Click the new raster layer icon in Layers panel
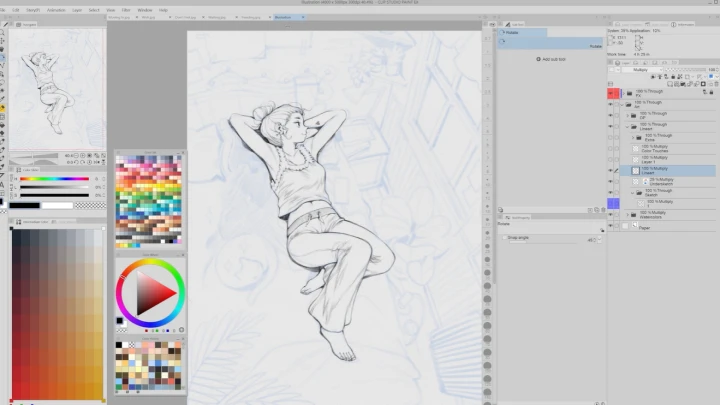The height and width of the screenshot is (405, 720). point(670,84)
